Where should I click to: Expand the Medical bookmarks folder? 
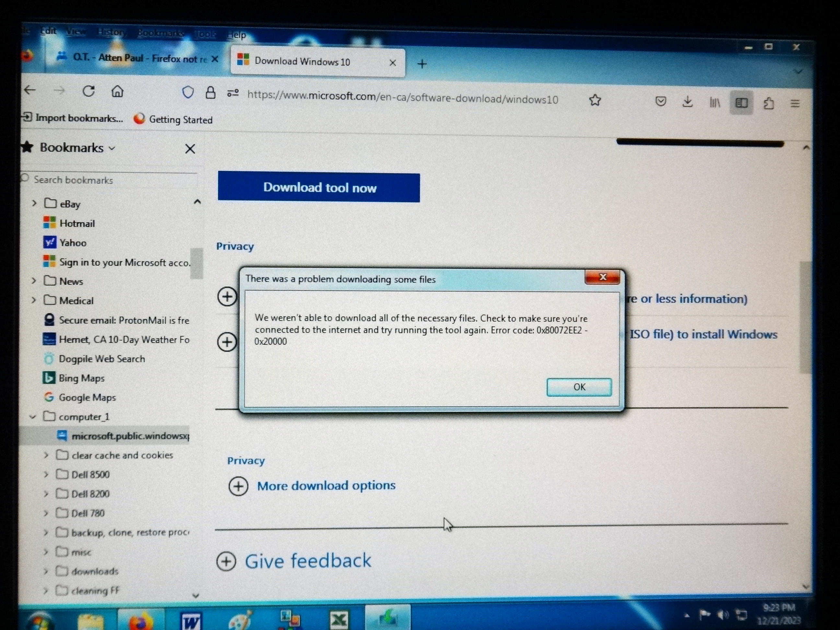coord(34,300)
